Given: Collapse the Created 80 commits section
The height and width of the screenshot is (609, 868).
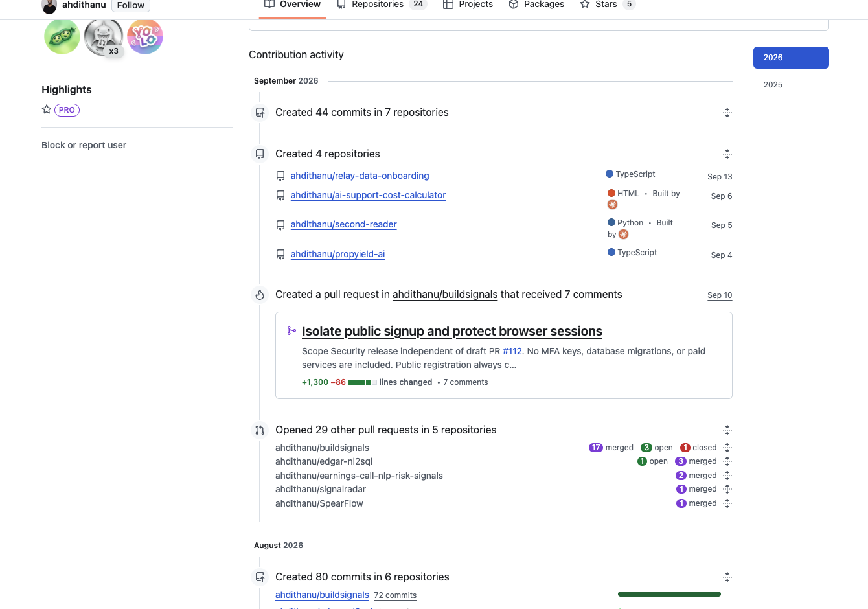Looking at the screenshot, I should [727, 577].
